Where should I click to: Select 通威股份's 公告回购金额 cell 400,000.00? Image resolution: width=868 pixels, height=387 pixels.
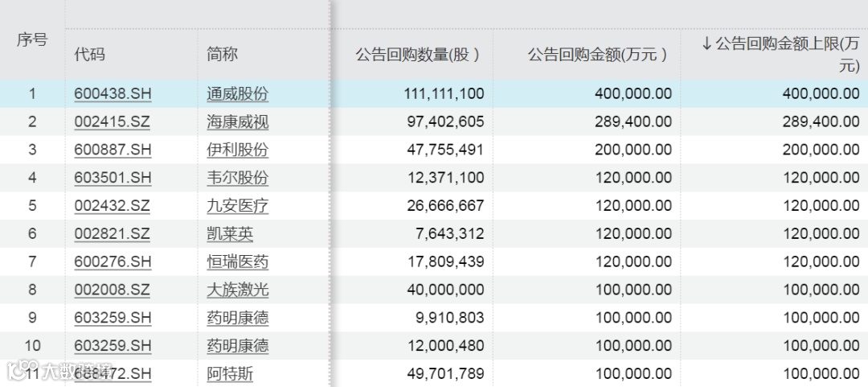633,93
